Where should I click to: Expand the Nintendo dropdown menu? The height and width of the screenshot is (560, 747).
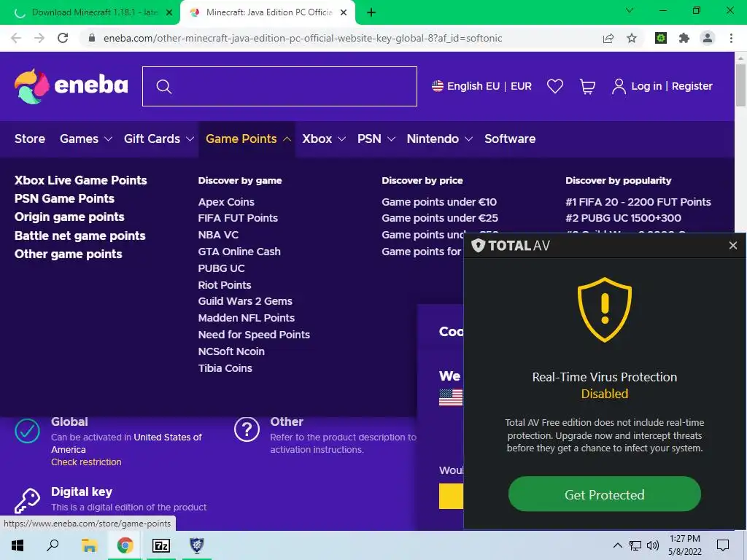pos(439,139)
